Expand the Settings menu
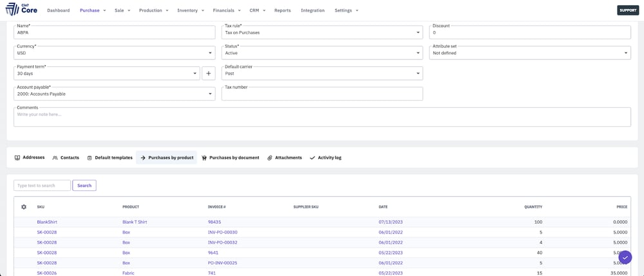This screenshot has width=644, height=276. tap(346, 10)
